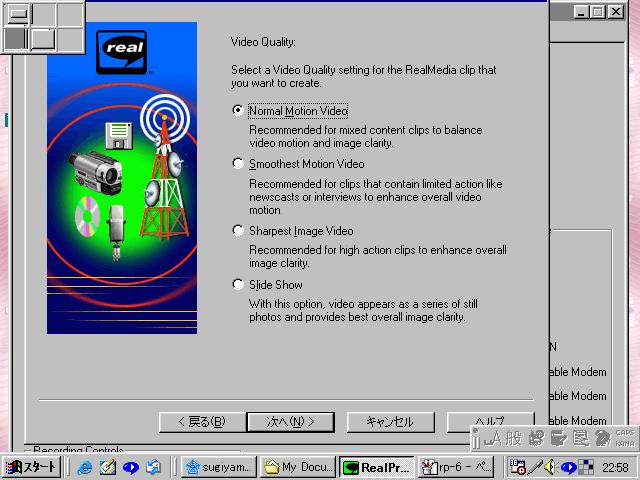Switch to the RealPr... taskbar button
This screenshot has width=640, height=480.
coord(377,467)
